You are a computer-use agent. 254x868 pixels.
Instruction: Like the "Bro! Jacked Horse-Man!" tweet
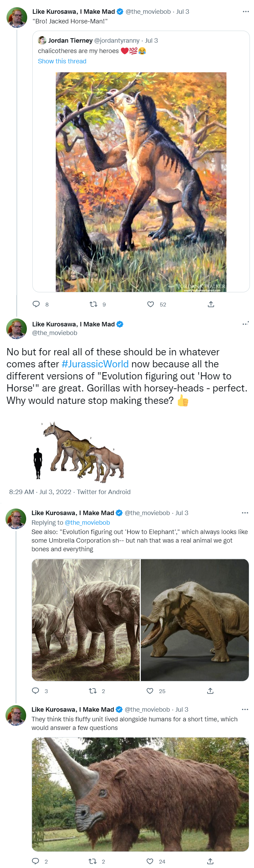tap(150, 304)
